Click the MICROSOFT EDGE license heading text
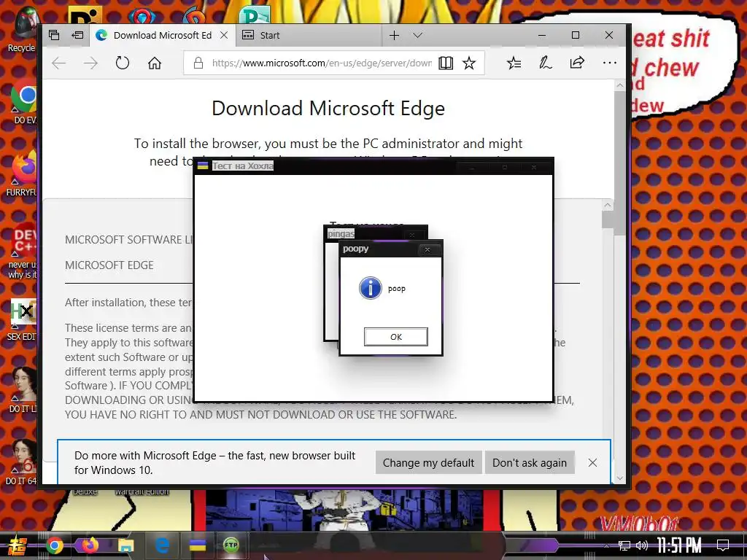The height and width of the screenshot is (560, 747). click(x=109, y=265)
